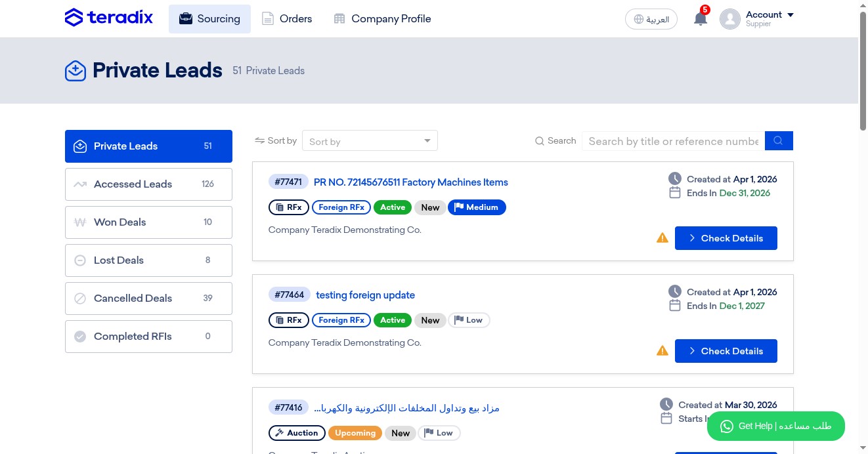The height and width of the screenshot is (454, 868).
Task: Click the #77471 reference badge
Action: coord(288,182)
